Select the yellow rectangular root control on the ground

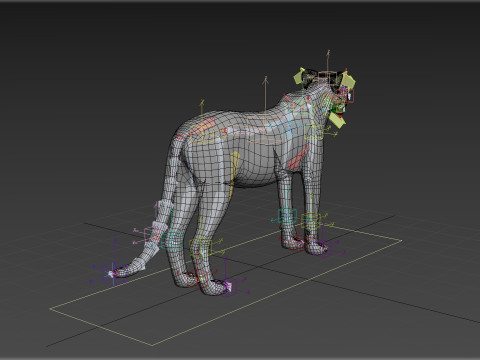coord(226,284)
